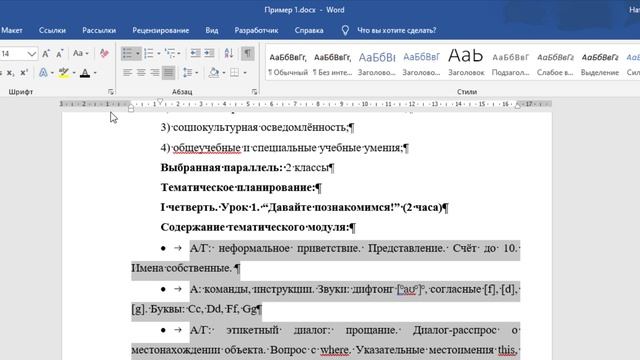Click the first line indent marker on the ruler

click(160, 101)
